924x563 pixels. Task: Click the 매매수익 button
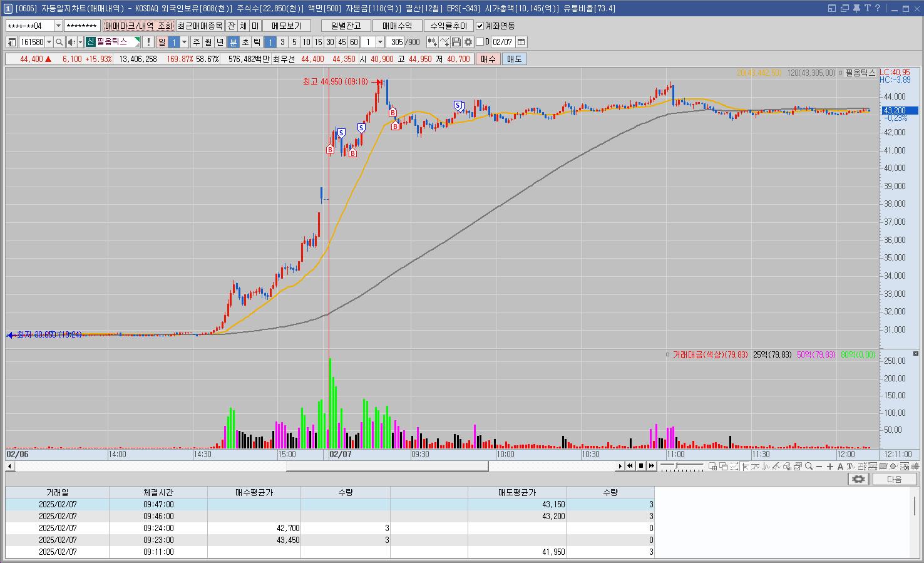tap(397, 26)
